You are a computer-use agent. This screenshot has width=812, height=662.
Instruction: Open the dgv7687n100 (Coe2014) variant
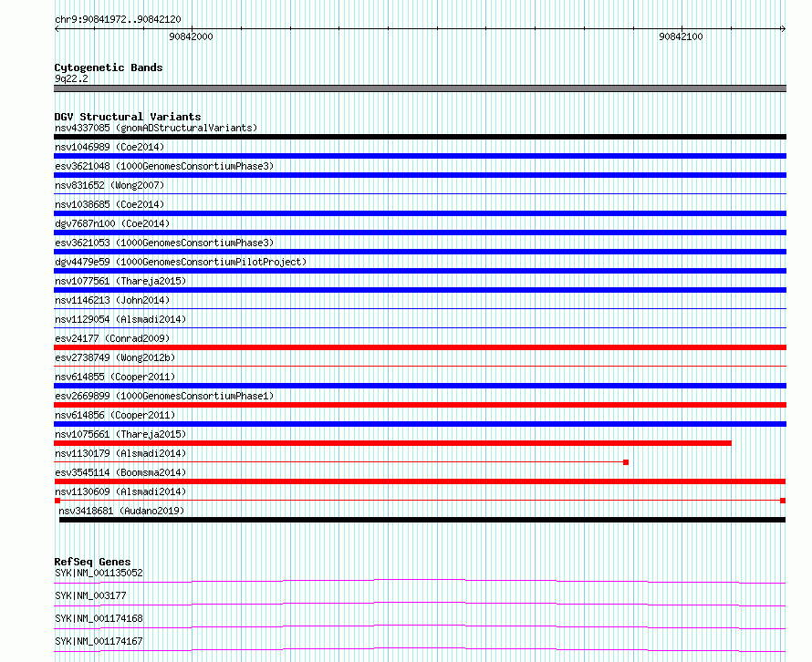point(112,223)
